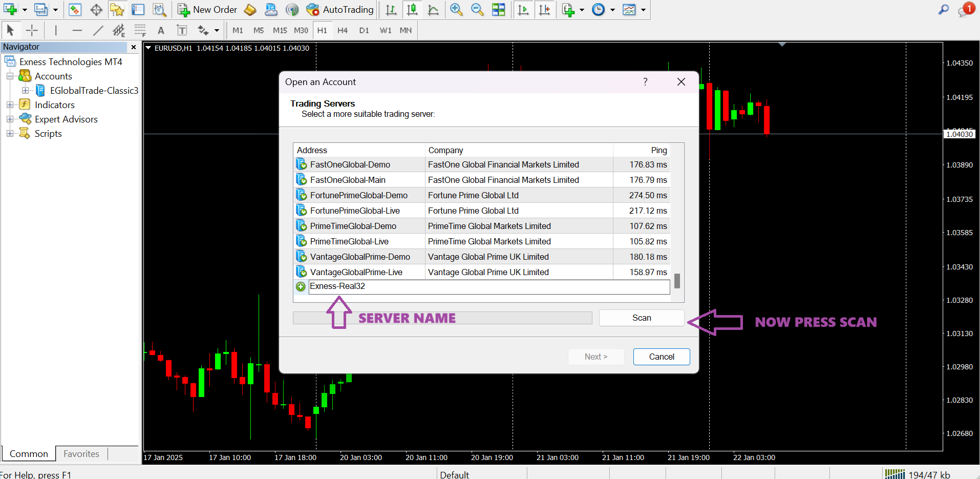980x479 pixels.
Task: Toggle the AutoTrading button
Action: [340, 9]
